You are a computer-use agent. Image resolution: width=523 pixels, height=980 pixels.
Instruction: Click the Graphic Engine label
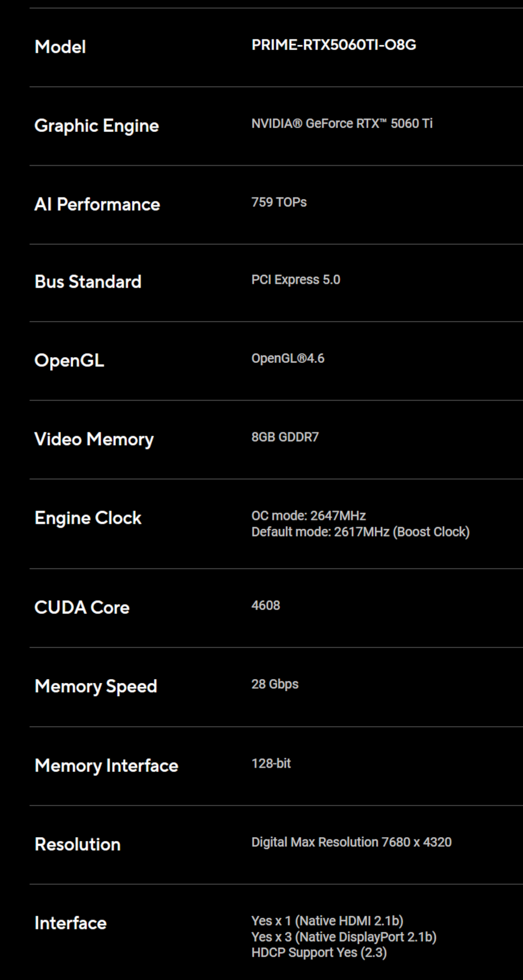(x=96, y=125)
